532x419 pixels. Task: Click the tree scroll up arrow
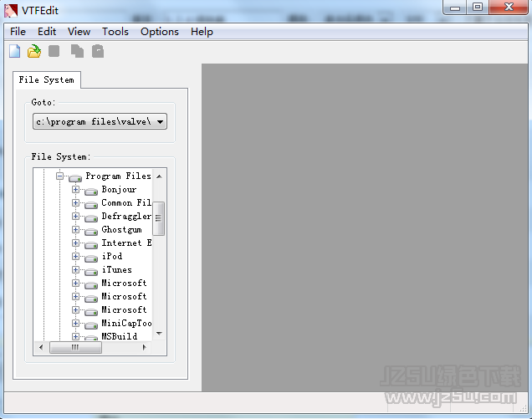159,176
